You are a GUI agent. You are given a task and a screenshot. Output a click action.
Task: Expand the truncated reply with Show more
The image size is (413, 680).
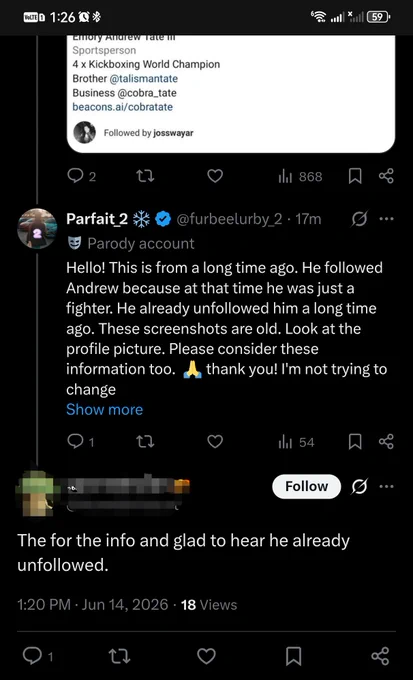[x=104, y=409]
